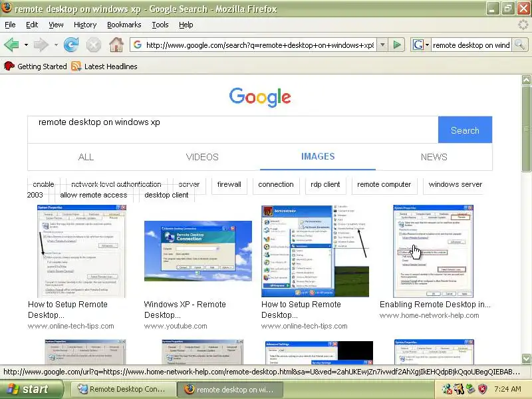Viewport: 532px width, 399px height.
Task: Click the Stop loading icon
Action: (x=93, y=45)
